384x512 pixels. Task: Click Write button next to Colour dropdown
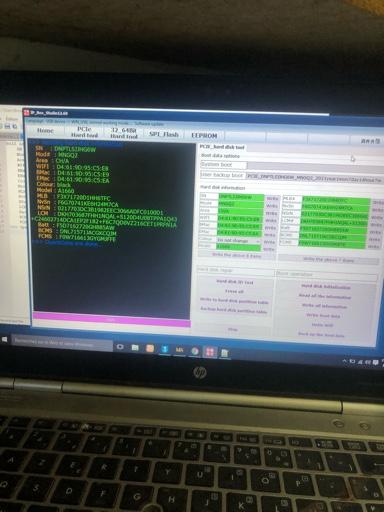269,242
